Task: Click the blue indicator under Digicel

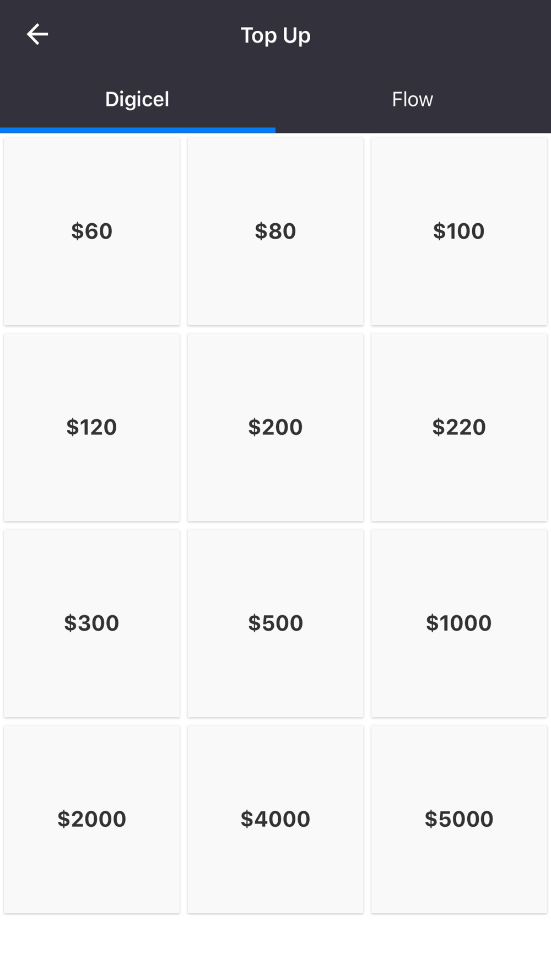Action: click(138, 131)
